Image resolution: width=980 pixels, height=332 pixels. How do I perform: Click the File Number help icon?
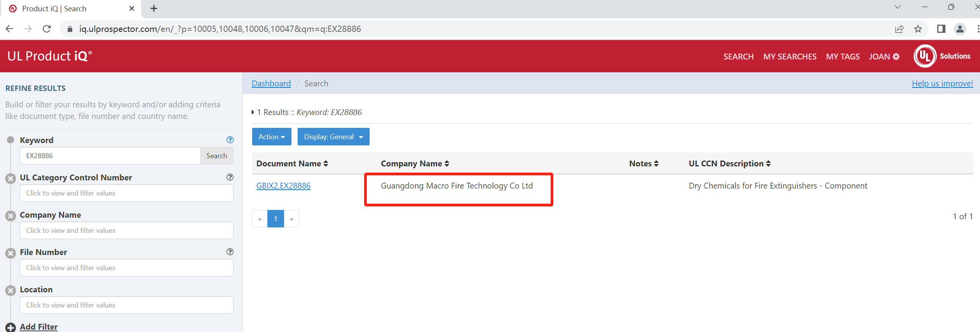pyautogui.click(x=230, y=252)
